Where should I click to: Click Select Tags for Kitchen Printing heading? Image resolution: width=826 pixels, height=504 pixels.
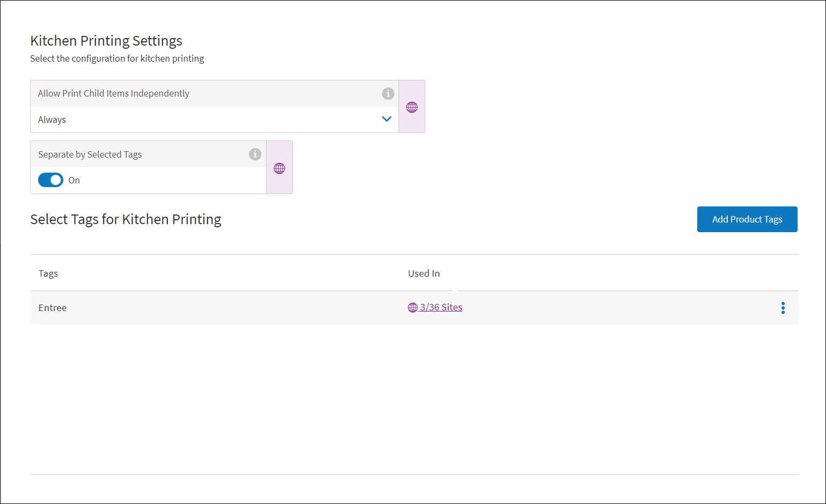(126, 219)
